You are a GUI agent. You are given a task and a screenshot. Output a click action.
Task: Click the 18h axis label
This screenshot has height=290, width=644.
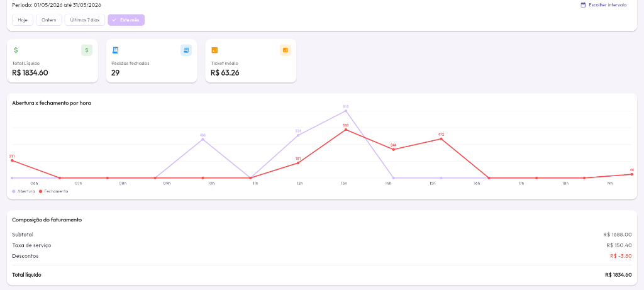tap(565, 183)
